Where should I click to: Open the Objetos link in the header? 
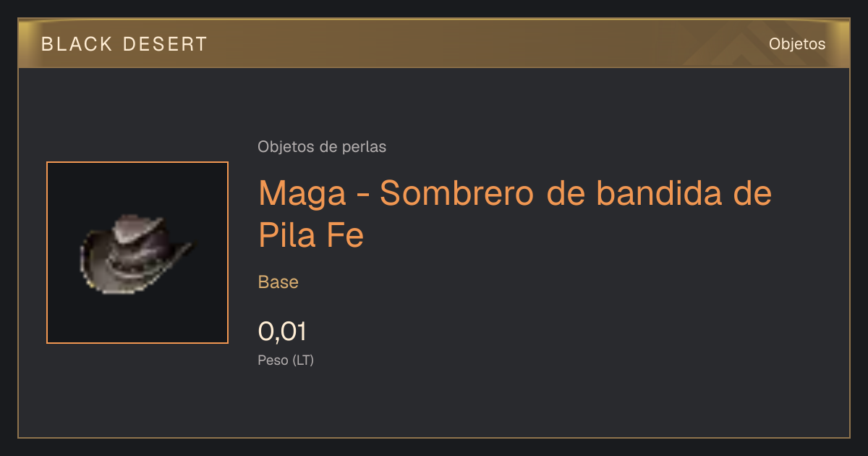(797, 43)
